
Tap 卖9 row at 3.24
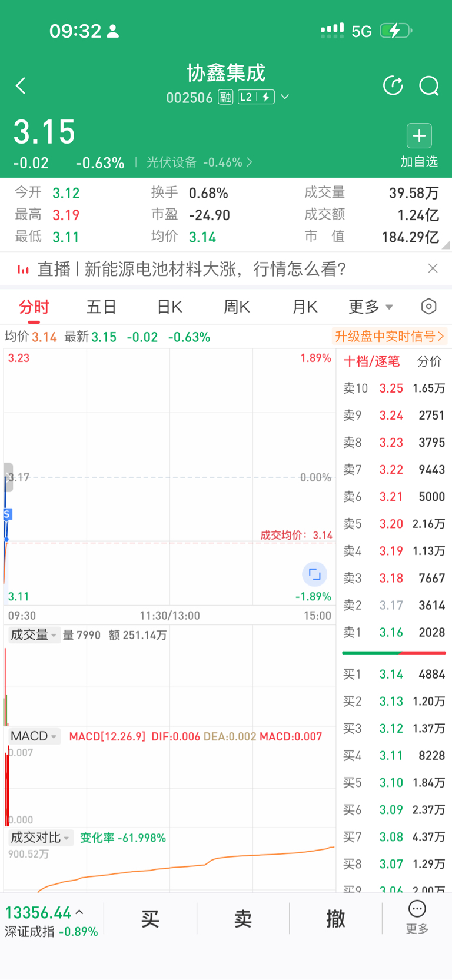(394, 416)
